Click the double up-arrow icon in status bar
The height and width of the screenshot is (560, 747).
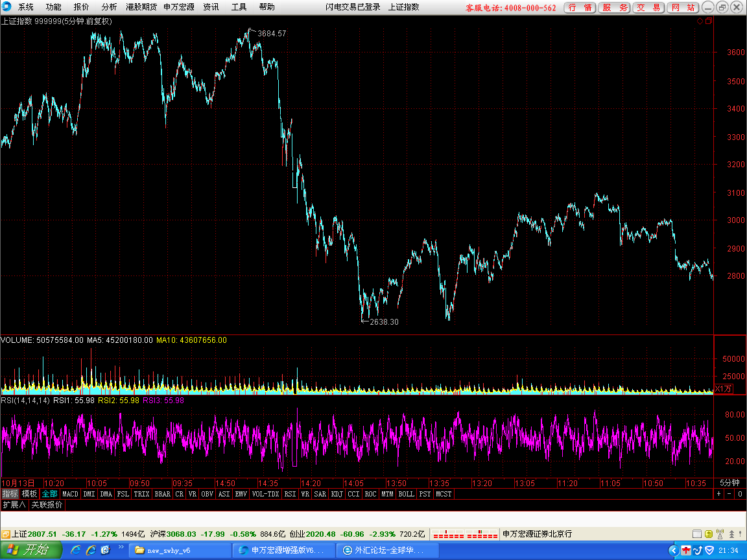point(731,534)
